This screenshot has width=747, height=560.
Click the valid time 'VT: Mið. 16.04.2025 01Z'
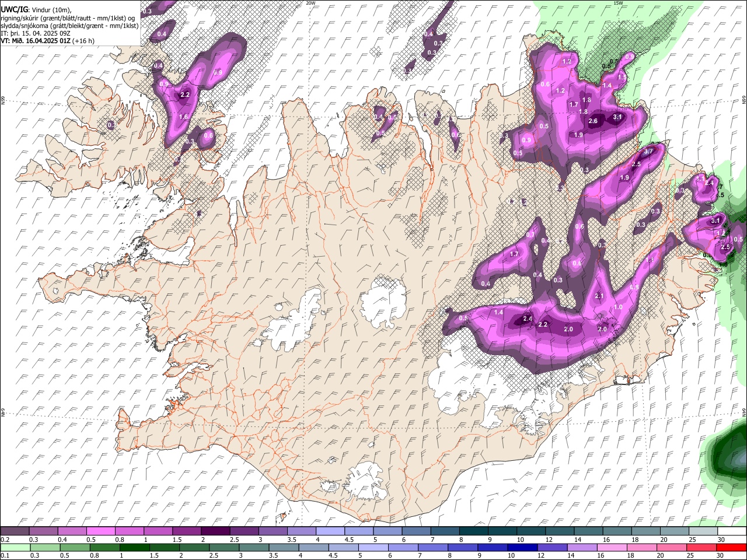(36, 41)
